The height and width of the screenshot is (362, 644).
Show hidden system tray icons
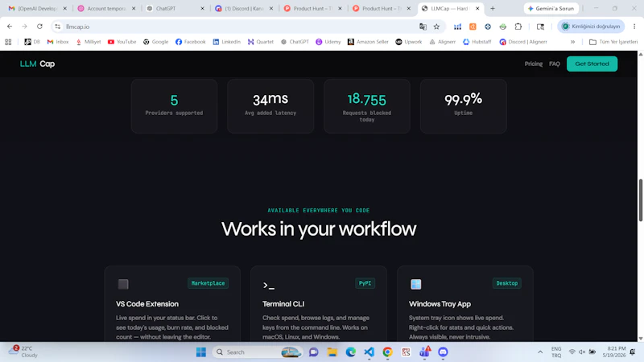(x=540, y=352)
